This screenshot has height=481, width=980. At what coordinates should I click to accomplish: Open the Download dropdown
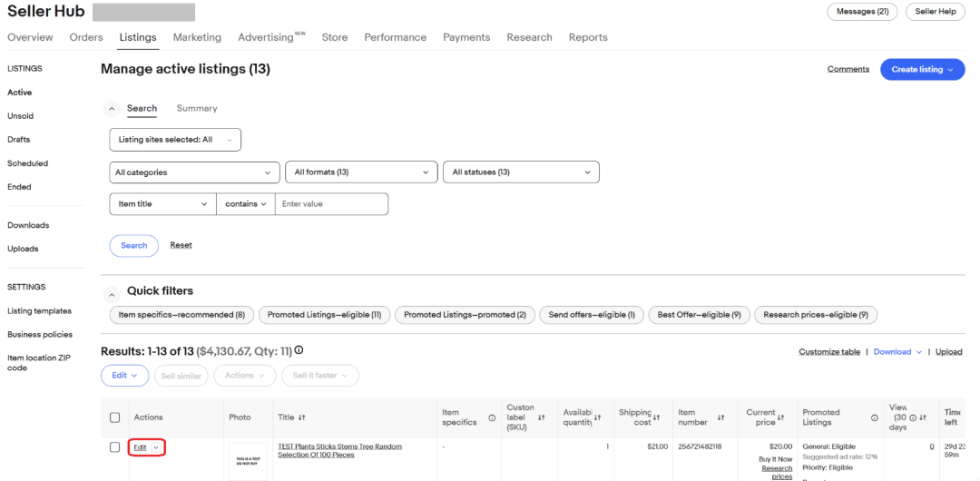(897, 352)
